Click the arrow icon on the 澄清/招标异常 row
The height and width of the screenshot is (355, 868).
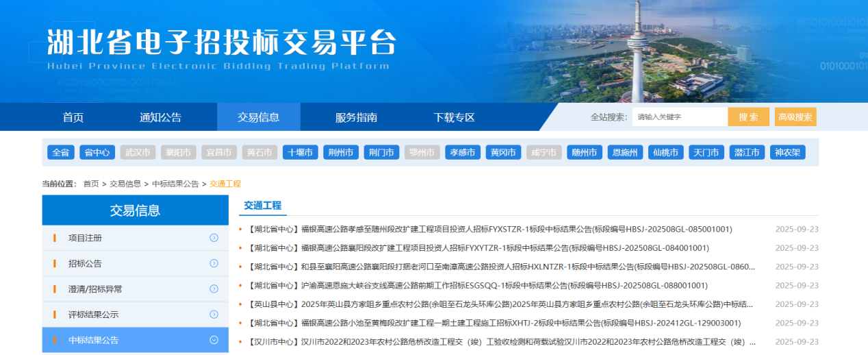click(214, 289)
